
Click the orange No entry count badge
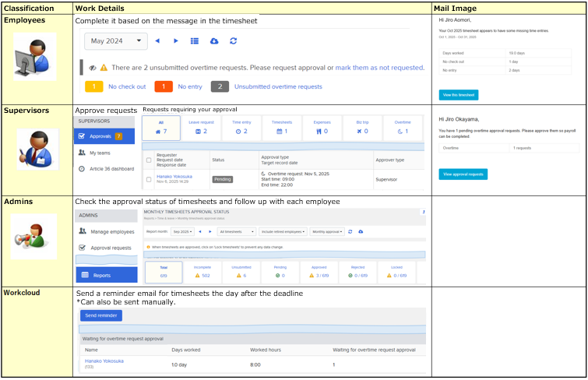[163, 86]
